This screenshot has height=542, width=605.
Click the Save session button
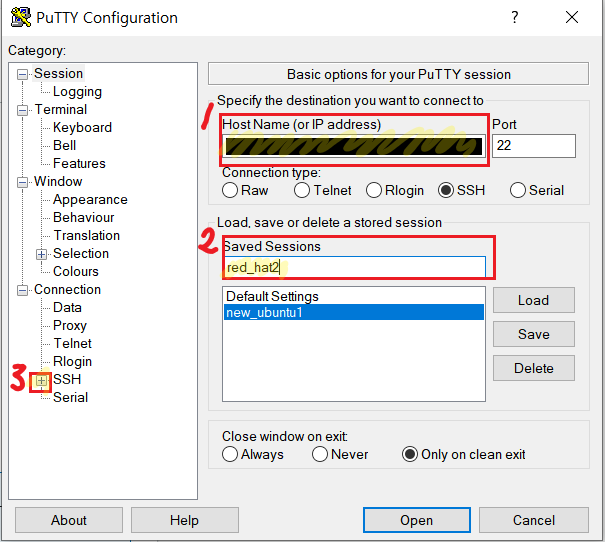(534, 334)
